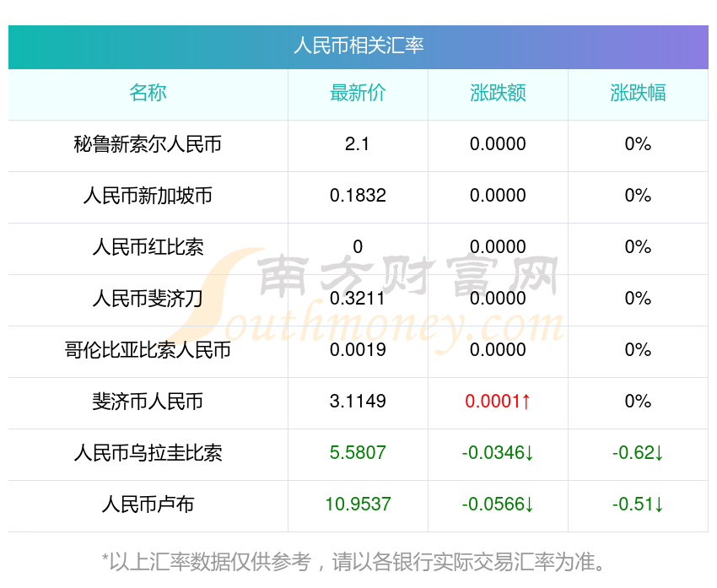Click the 人民币卢布 currency name

click(148, 504)
